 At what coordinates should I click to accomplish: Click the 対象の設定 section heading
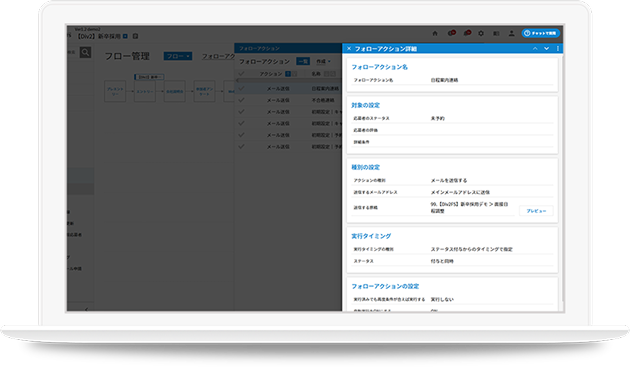[365, 105]
